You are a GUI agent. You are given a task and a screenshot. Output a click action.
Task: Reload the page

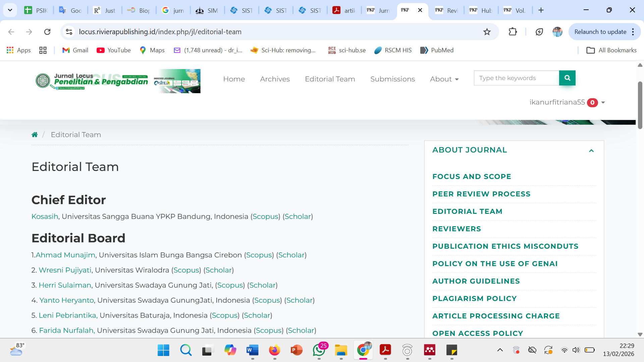pos(47,32)
